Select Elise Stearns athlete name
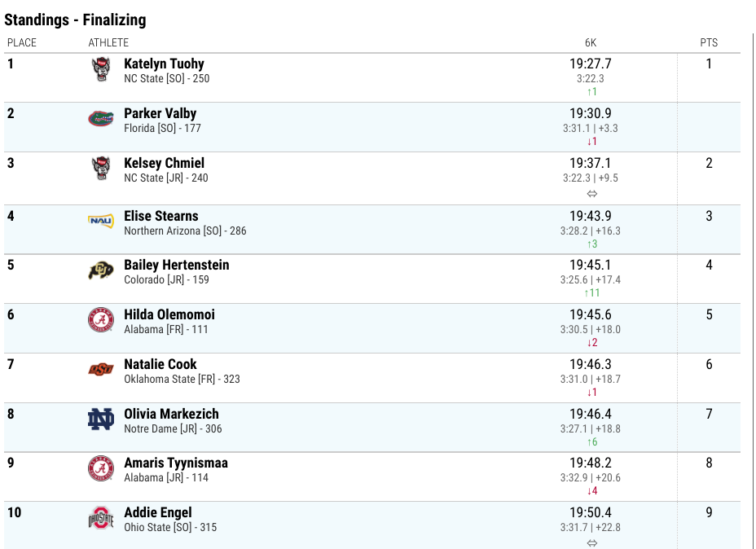This screenshot has height=549, width=756. [161, 216]
